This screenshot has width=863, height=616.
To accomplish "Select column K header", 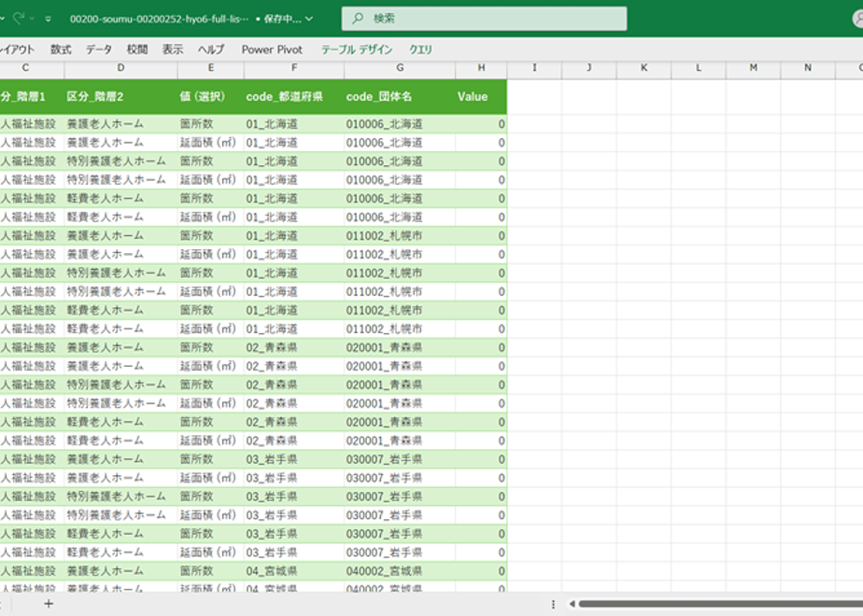I will [644, 68].
